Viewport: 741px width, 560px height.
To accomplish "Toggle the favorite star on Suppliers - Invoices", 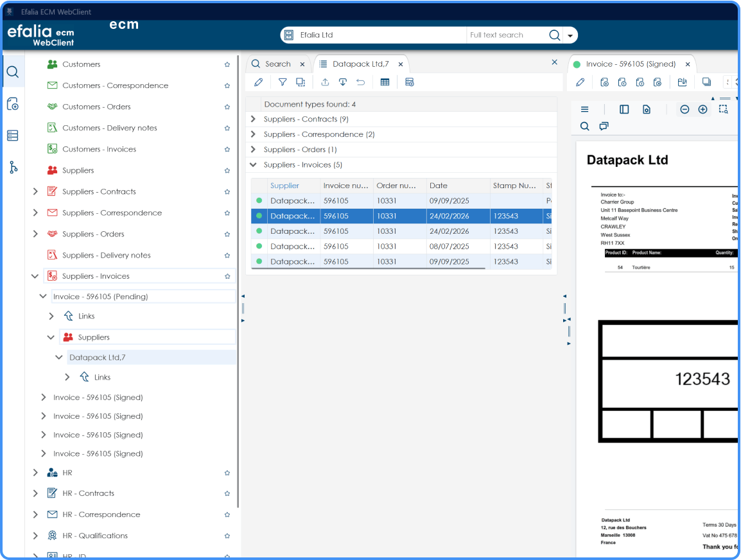I will [x=227, y=276].
